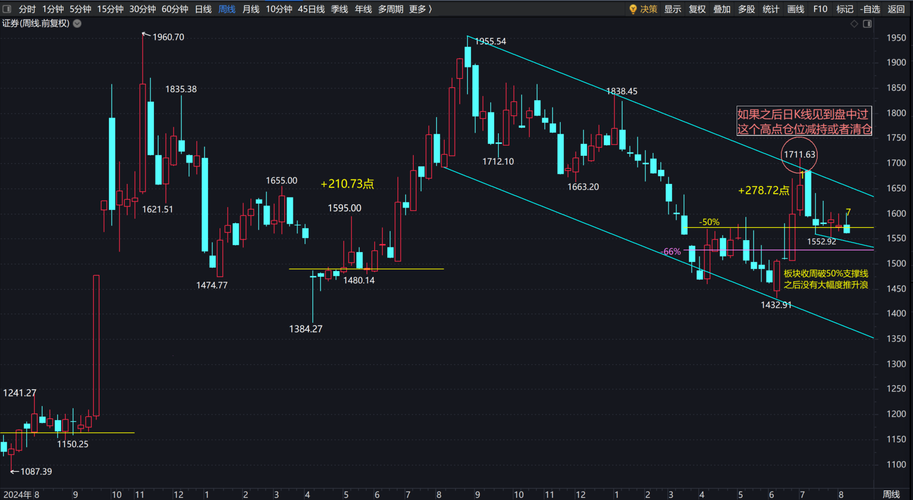
Task: Click the 1384.27 low price label
Action: pyautogui.click(x=306, y=329)
